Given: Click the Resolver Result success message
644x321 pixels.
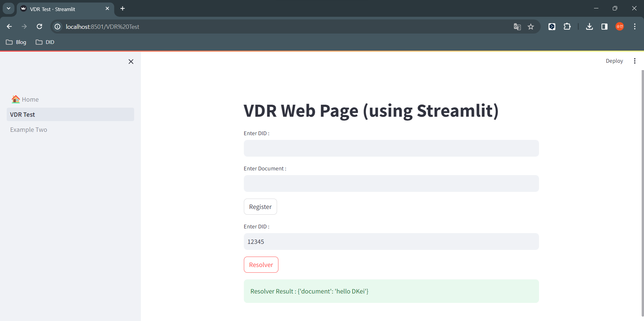Looking at the screenshot, I should coord(391,291).
